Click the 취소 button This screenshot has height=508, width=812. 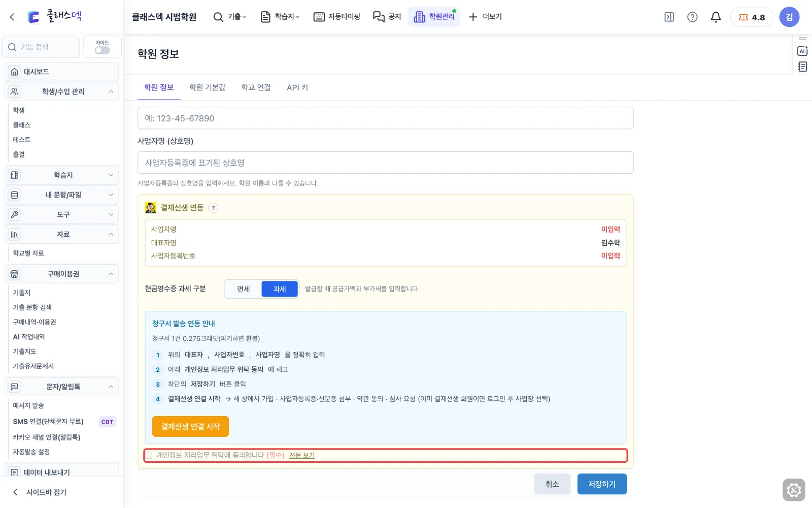(552, 484)
